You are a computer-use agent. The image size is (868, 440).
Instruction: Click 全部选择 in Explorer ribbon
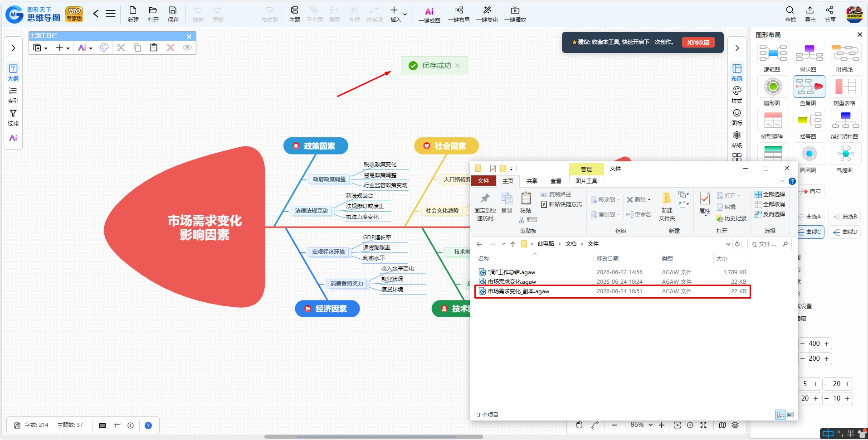tap(770, 194)
